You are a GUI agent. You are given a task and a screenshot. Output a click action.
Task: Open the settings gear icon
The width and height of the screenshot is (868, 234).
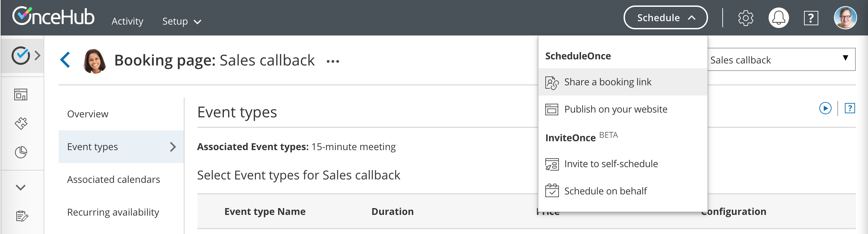[x=745, y=18]
